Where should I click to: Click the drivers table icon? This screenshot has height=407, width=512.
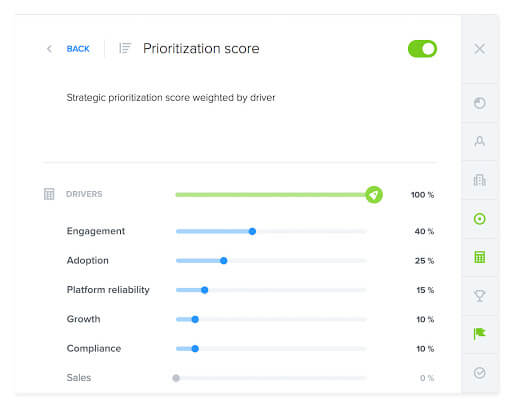[49, 194]
